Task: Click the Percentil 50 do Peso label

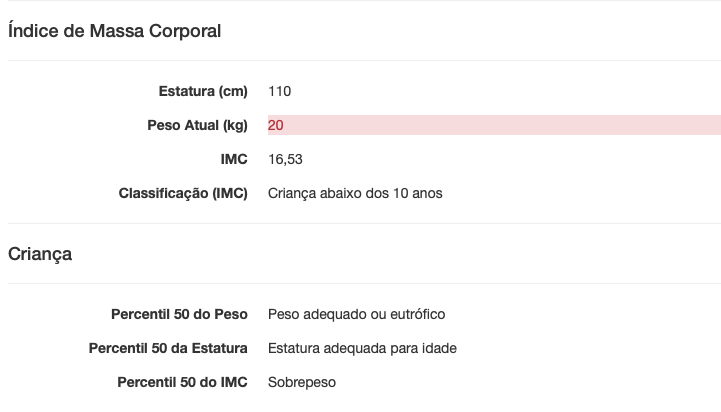Action: [179, 314]
